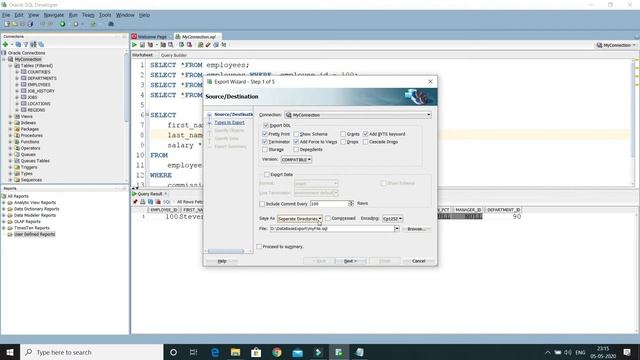640x360 pixels.
Task: Switch to the Welcome Page tab
Action: click(x=151, y=37)
